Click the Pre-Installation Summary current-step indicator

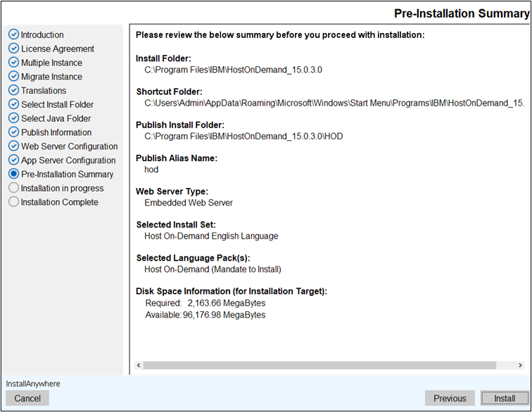coord(13,174)
